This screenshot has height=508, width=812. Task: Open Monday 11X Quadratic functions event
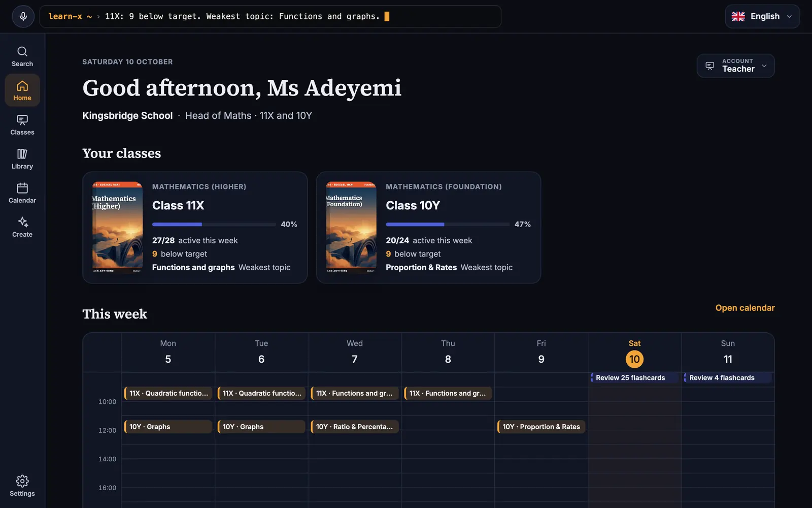pos(168,393)
